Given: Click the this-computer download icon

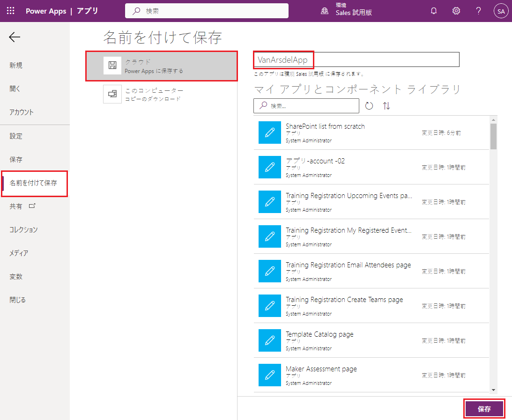Looking at the screenshot, I should (x=112, y=94).
